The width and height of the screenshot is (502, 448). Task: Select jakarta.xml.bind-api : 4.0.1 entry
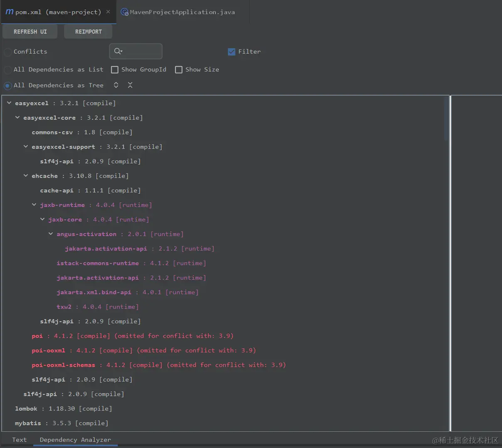pyautogui.click(x=127, y=292)
